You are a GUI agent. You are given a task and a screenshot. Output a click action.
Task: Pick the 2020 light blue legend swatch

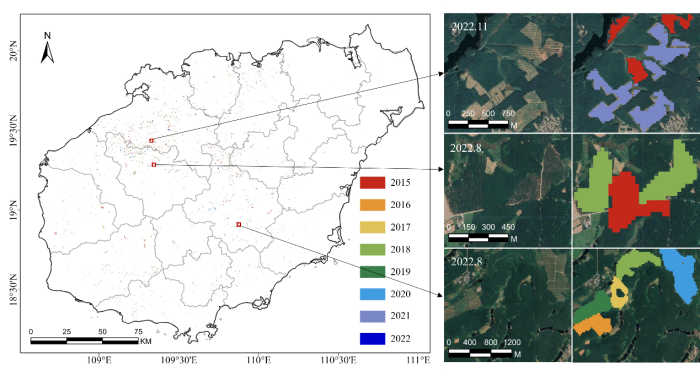372,294
